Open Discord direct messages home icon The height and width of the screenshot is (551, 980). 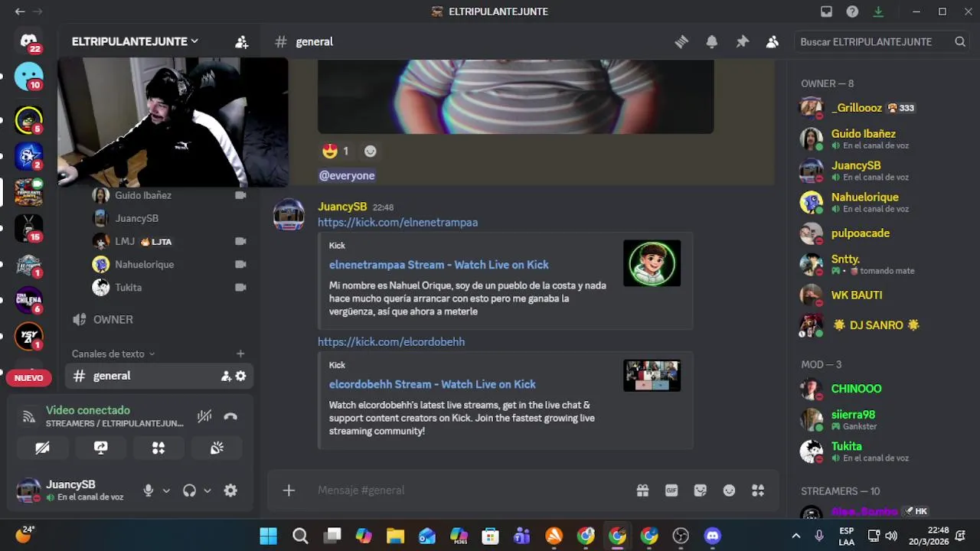[x=29, y=41]
